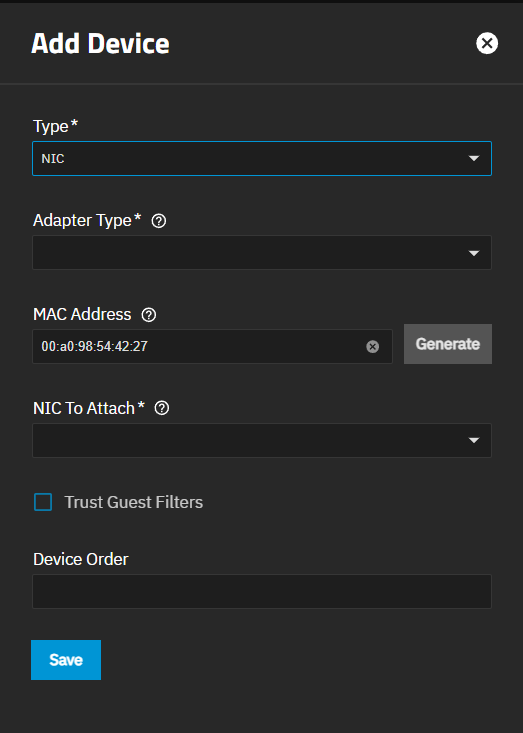Enable the Trust Guest Filters checkbox
The width and height of the screenshot is (523, 733).
point(43,502)
